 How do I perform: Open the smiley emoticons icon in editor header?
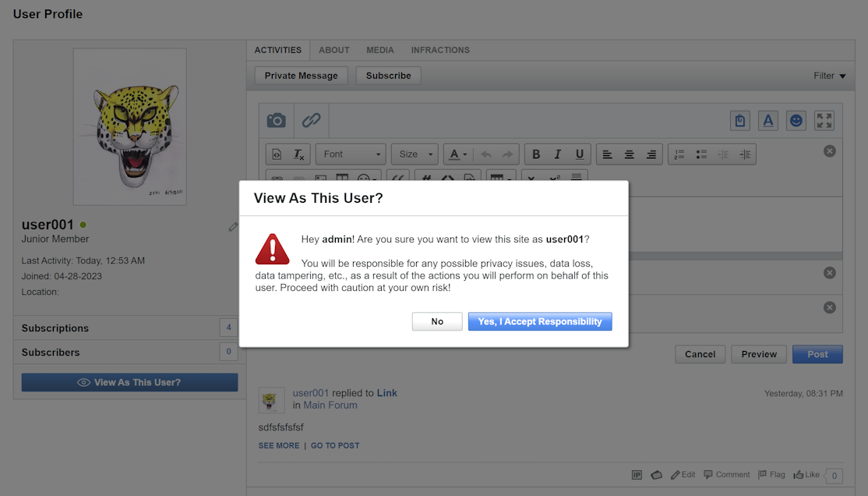[796, 121]
